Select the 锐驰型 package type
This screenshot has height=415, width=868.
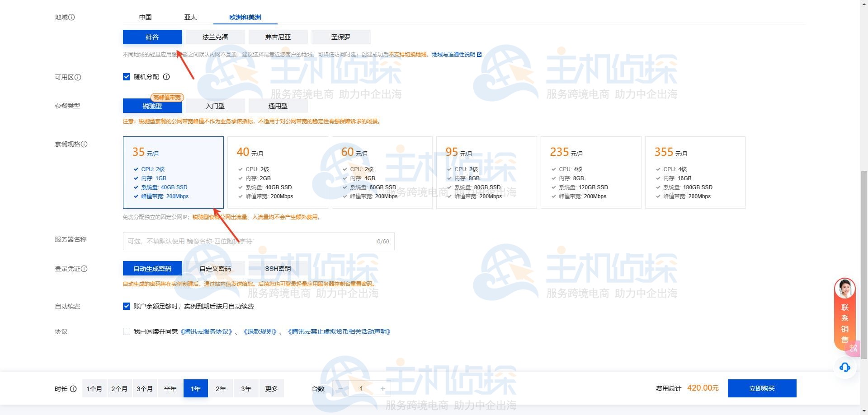152,106
